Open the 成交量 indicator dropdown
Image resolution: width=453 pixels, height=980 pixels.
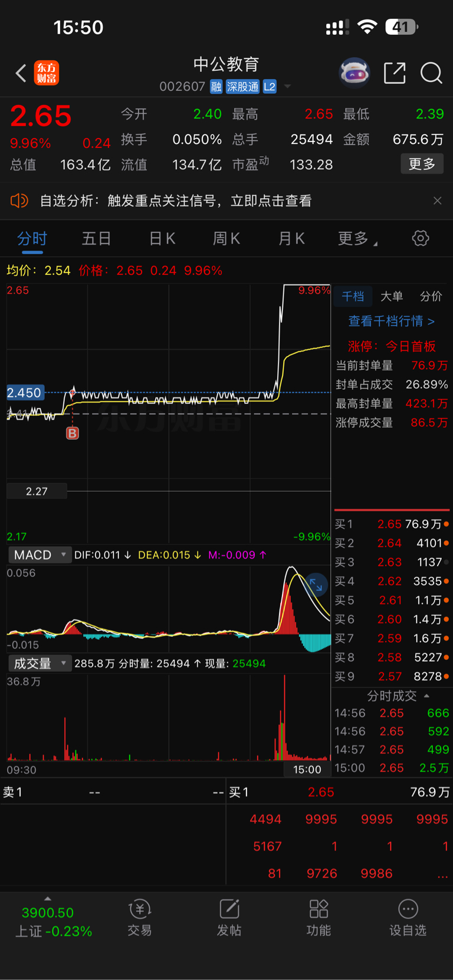[40, 663]
